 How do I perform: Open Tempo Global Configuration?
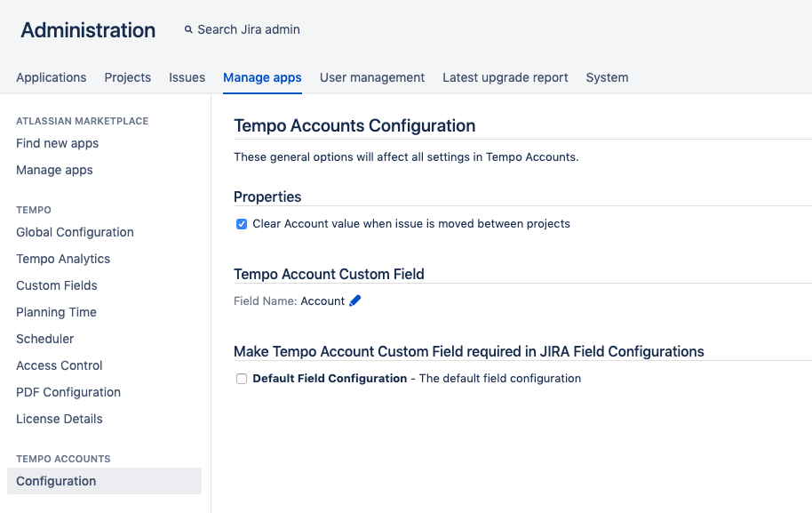tap(75, 232)
